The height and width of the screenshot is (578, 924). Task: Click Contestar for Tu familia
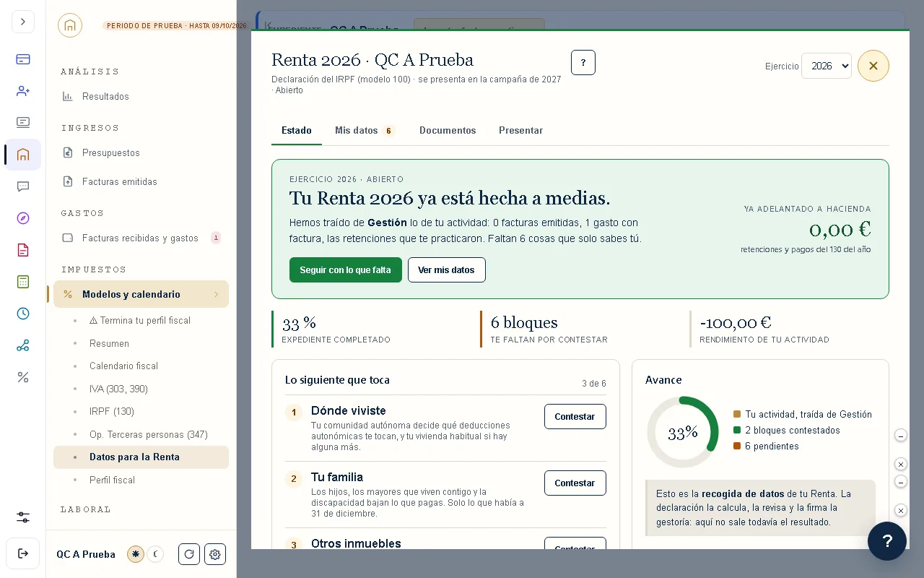pyautogui.click(x=575, y=483)
